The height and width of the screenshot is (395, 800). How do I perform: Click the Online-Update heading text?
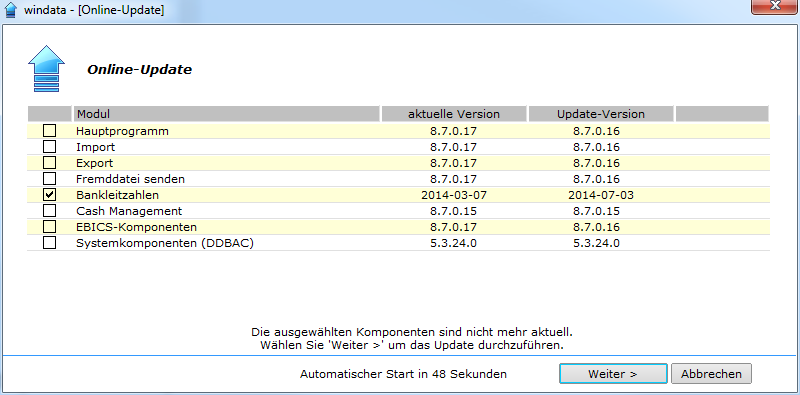139,69
